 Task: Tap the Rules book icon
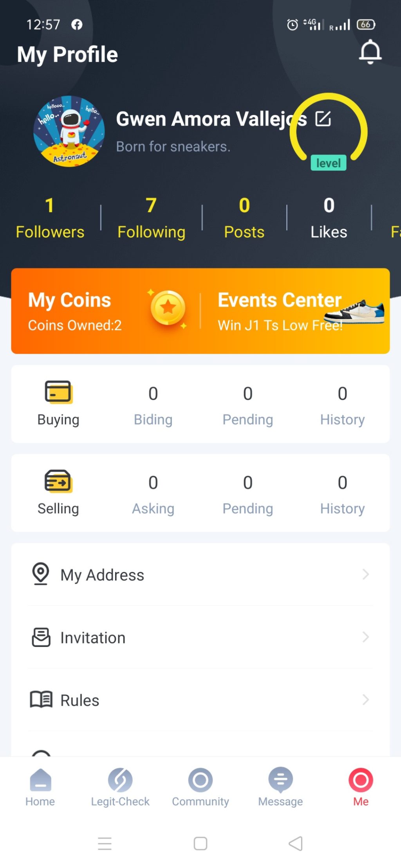(41, 699)
